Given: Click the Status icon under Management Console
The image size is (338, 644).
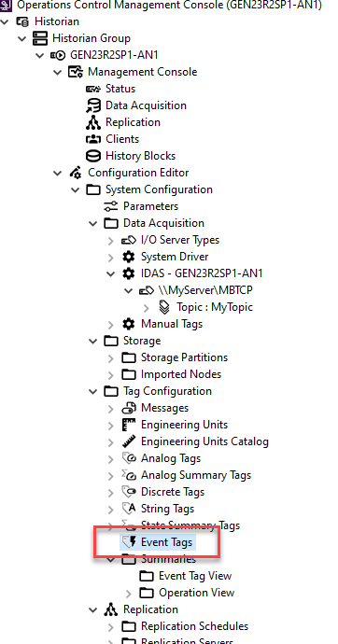Looking at the screenshot, I should (93, 89).
